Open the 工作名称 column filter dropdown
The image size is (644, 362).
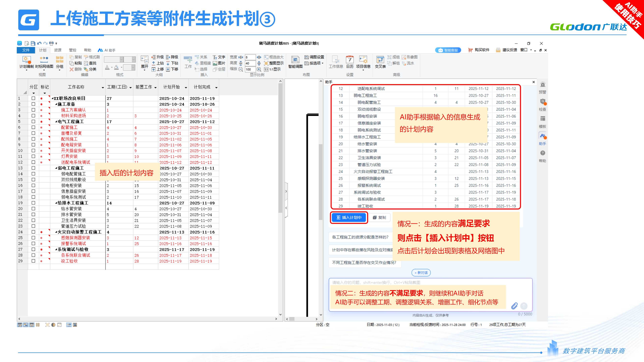[x=103, y=87]
